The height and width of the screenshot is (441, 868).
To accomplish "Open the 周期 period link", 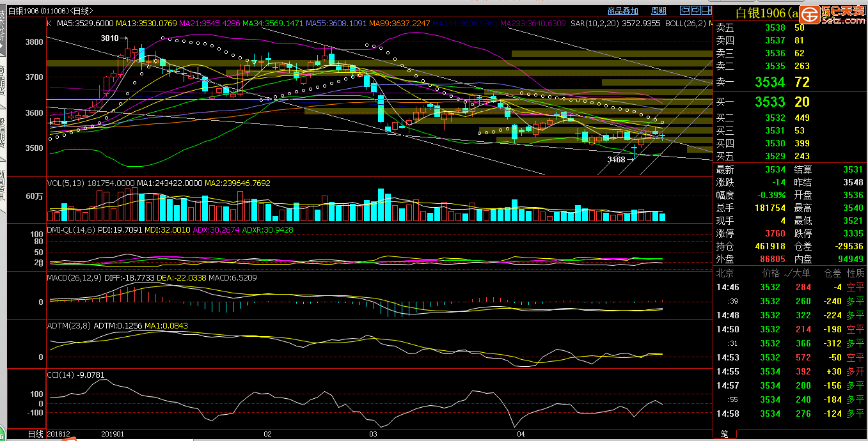I will [658, 11].
